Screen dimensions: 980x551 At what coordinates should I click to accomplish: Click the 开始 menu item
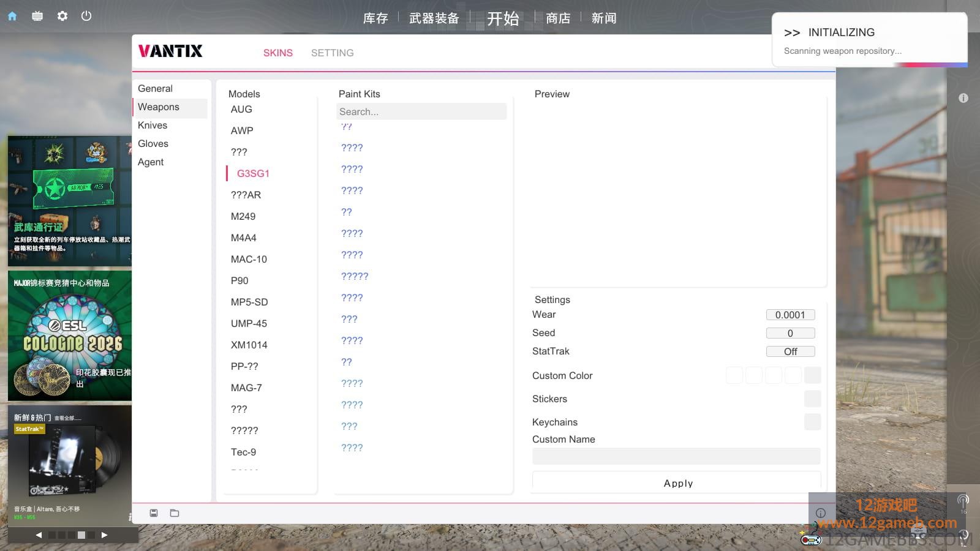pyautogui.click(x=503, y=18)
